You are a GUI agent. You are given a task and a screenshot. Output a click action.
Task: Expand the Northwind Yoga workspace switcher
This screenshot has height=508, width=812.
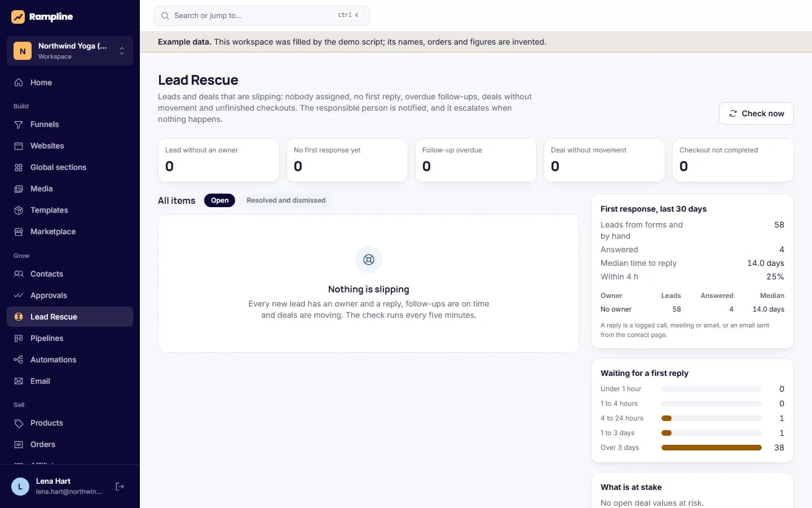pos(70,51)
